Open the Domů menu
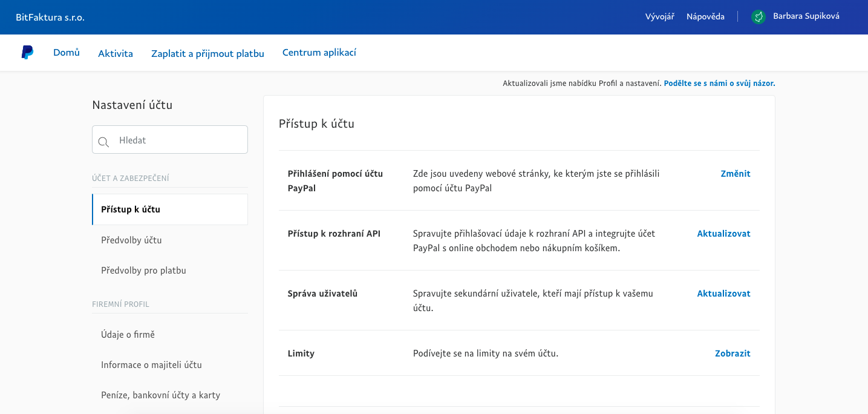868x414 pixels. tap(67, 53)
